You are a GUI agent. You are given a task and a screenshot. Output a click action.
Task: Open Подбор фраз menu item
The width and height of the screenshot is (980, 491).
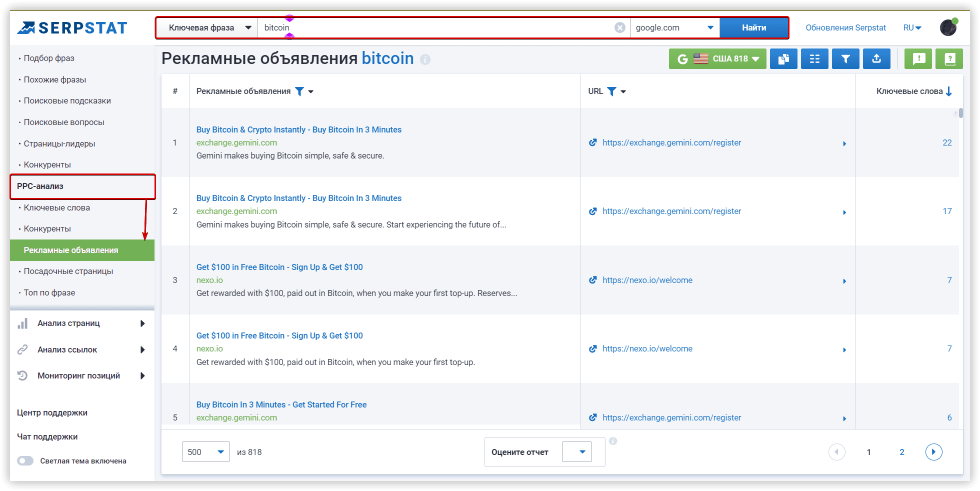click(x=49, y=58)
